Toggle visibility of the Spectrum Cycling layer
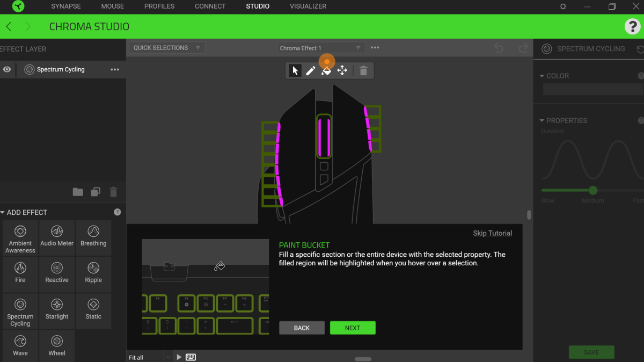The height and width of the screenshot is (362, 644). (x=7, y=69)
